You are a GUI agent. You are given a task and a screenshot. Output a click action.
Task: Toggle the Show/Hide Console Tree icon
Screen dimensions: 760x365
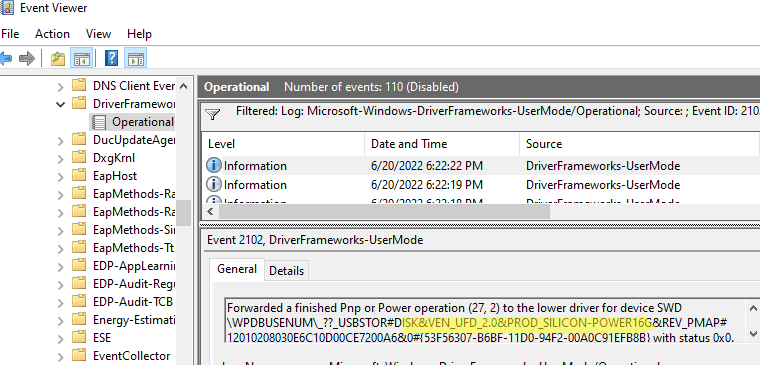click(82, 59)
